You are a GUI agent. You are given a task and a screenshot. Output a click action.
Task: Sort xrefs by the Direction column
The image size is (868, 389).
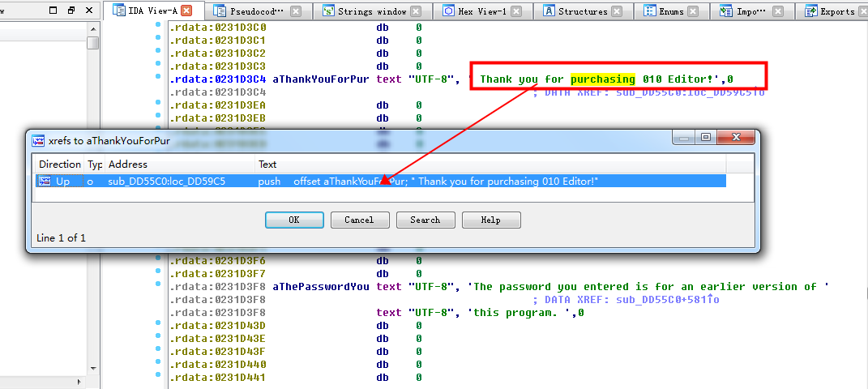pyautogui.click(x=60, y=165)
